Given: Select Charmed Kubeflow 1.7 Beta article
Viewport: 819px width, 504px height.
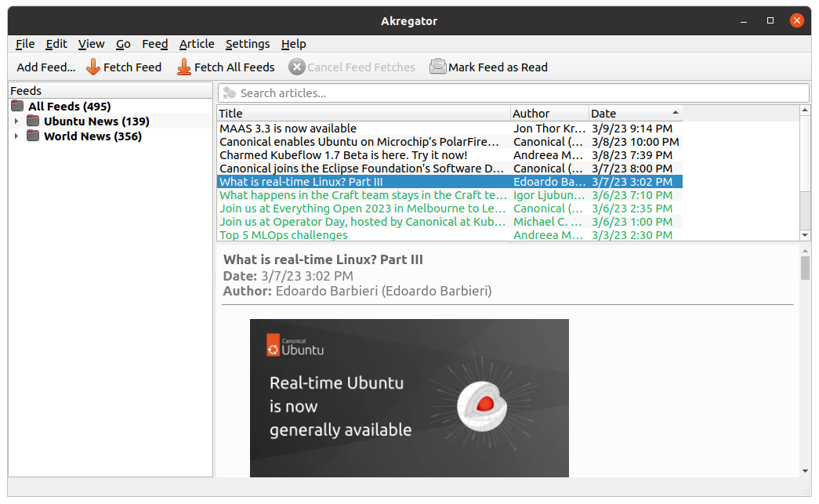Looking at the screenshot, I should [x=343, y=155].
